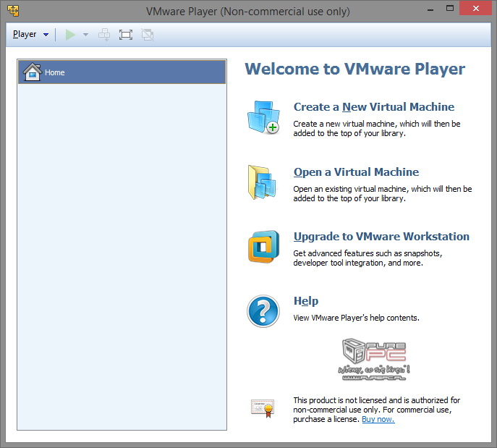The width and height of the screenshot is (497, 448).
Task: Click the VMware Workstation upgrade icon
Action: click(x=263, y=247)
